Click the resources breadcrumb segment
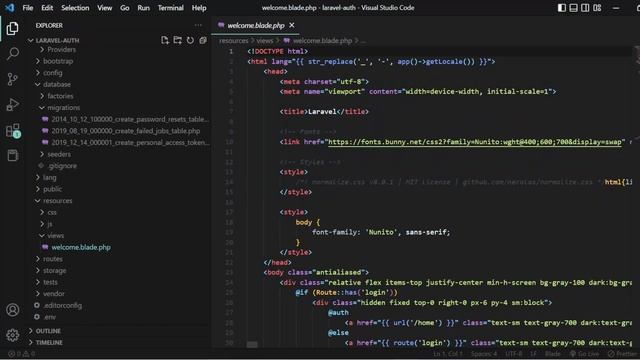The width and height of the screenshot is (640, 360). [x=233, y=41]
